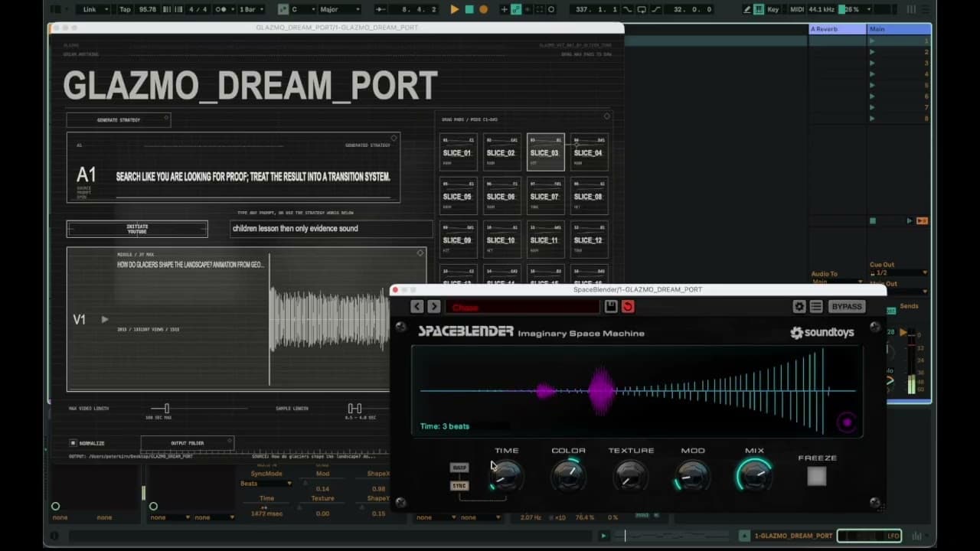Screen dimensions: 980x551
Task: Select the SLICE_04 pad
Action: (588, 152)
